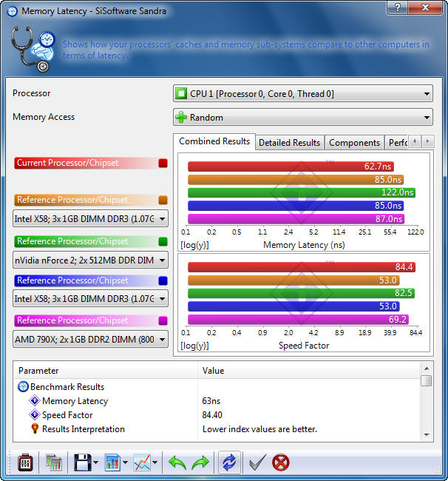This screenshot has width=448, height=481.
Task: Click the module options icon in bottom toolbar
Action: (25, 462)
